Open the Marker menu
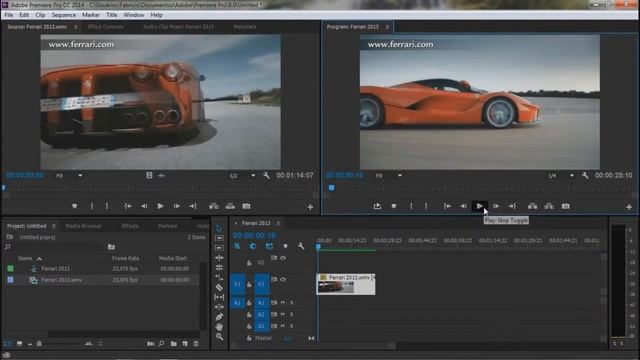Screen dimensions: 640x360 [91, 15]
